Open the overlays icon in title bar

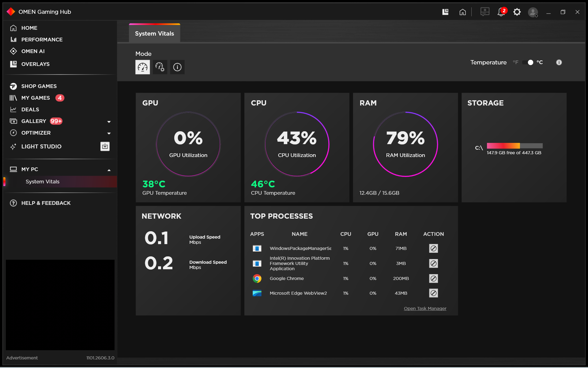click(x=445, y=12)
